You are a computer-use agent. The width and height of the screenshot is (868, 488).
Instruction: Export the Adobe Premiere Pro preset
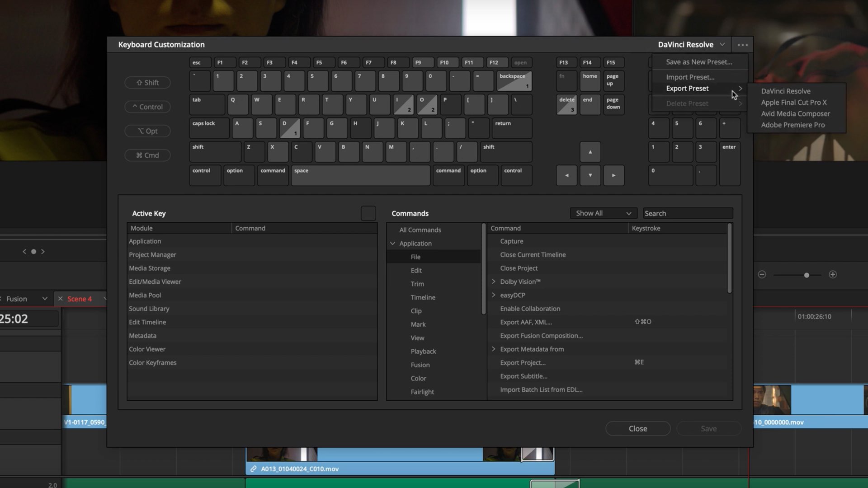[793, 125]
